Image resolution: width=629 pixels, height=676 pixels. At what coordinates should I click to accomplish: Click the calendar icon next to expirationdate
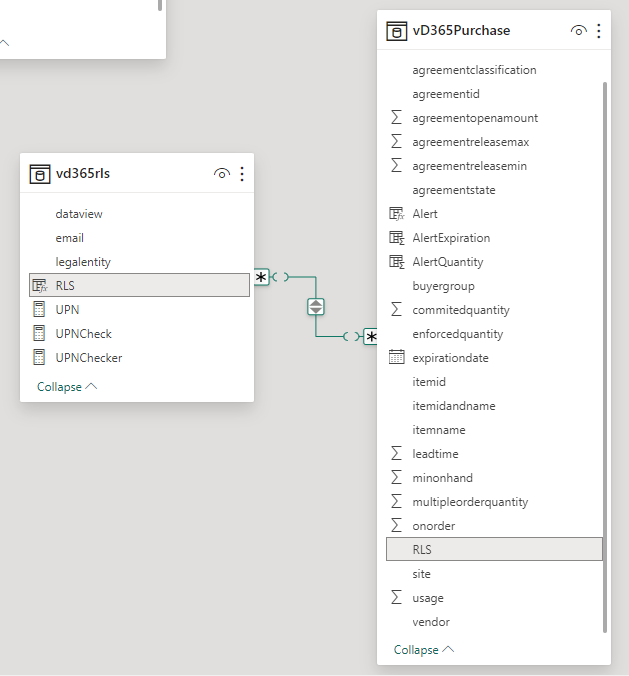[x=396, y=357]
